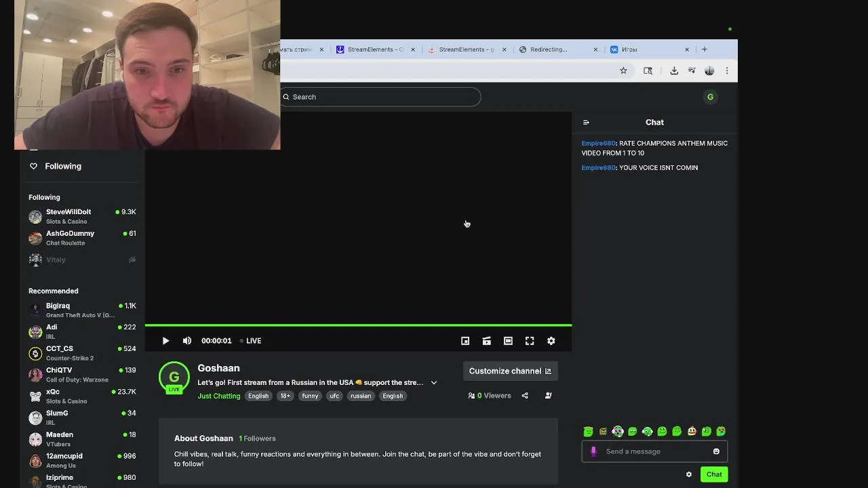Switch to the VK Игры browser tab
The width and height of the screenshot is (868, 488).
click(650, 49)
